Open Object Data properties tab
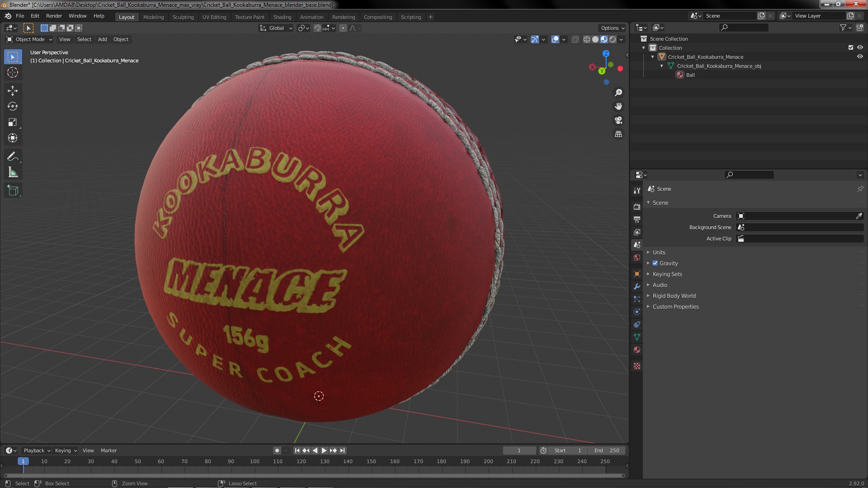The width and height of the screenshot is (868, 488). 637,337
